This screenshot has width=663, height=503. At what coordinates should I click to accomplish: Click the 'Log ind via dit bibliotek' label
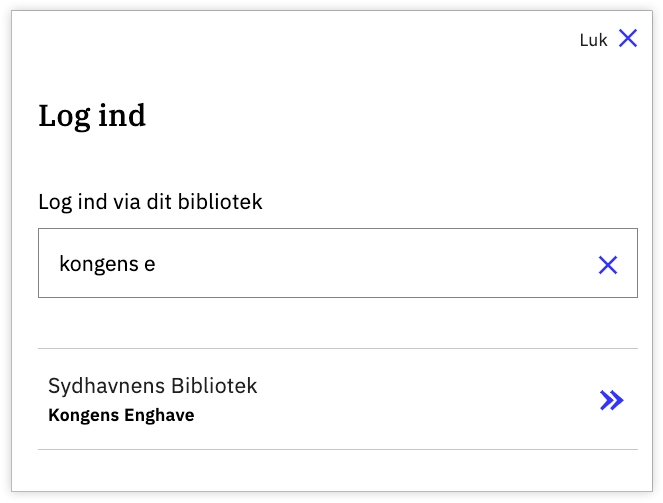tap(150, 202)
